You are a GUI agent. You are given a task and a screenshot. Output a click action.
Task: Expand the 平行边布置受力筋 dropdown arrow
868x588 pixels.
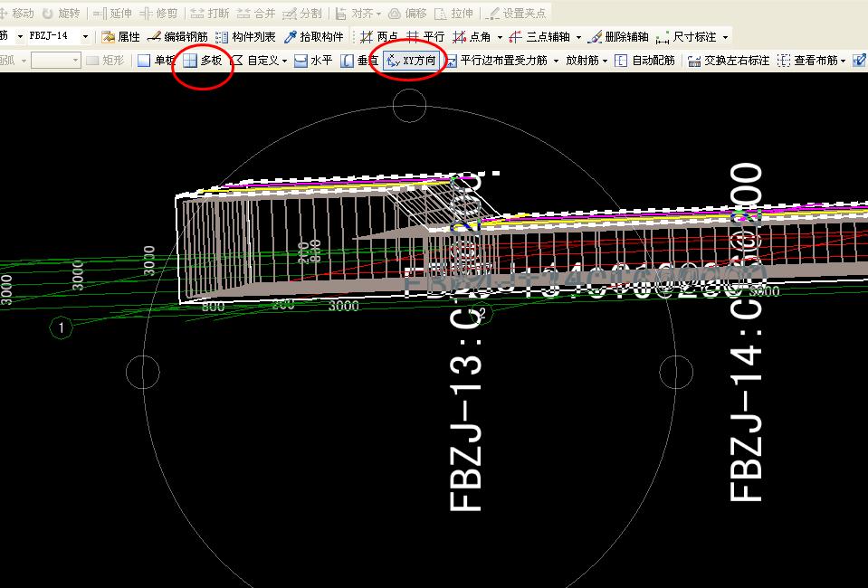pos(556,61)
